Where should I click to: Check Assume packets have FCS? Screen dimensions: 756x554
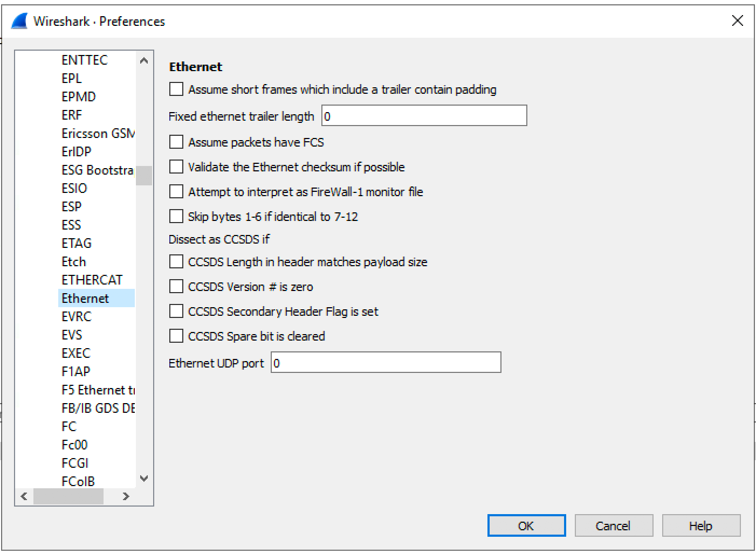pos(176,142)
